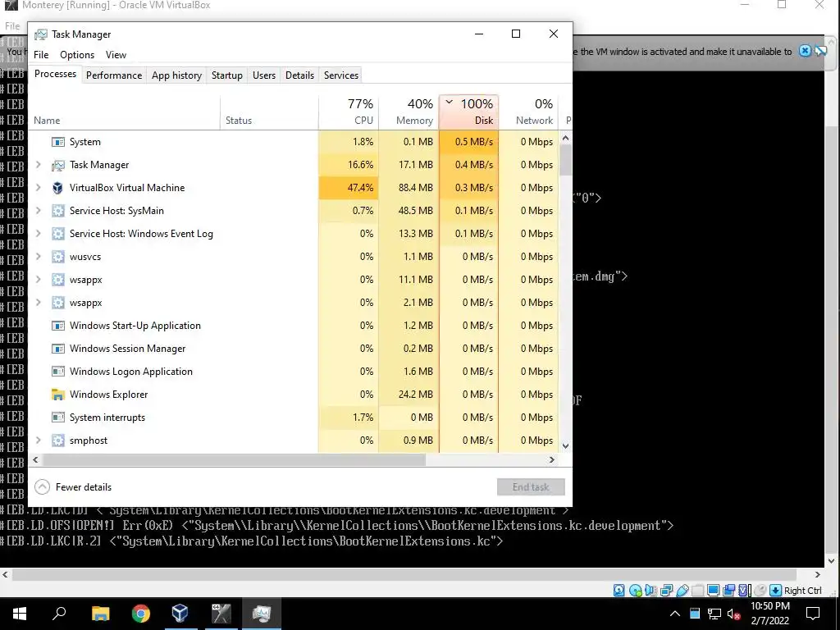Select the System process row
840x630 pixels.
[x=293, y=142]
